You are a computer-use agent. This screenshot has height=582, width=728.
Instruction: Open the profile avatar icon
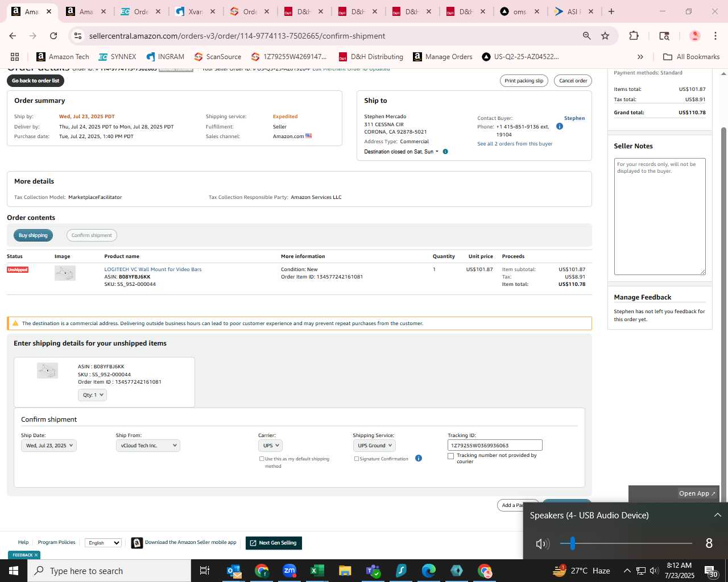[x=694, y=36]
